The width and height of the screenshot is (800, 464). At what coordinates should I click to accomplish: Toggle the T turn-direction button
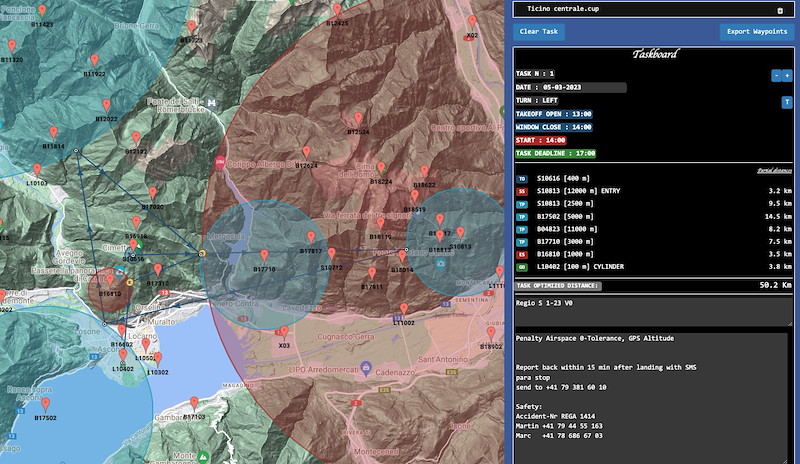coord(787,102)
